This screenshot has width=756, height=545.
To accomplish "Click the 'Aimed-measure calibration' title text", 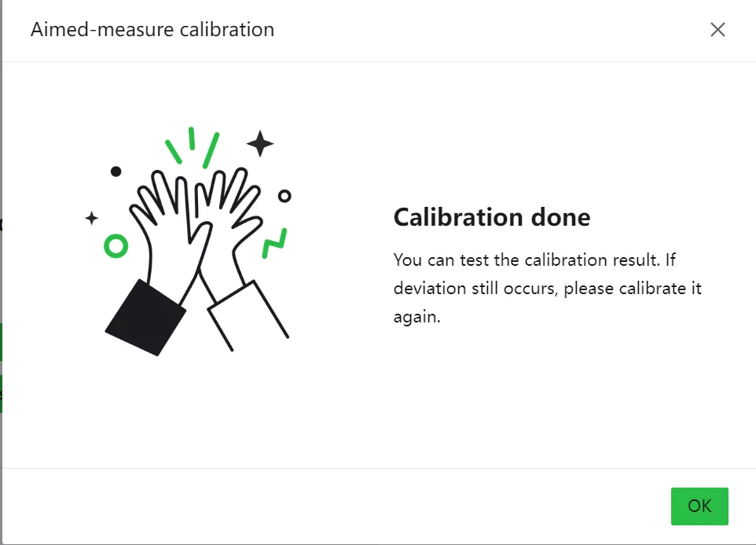I will pos(152,30).
